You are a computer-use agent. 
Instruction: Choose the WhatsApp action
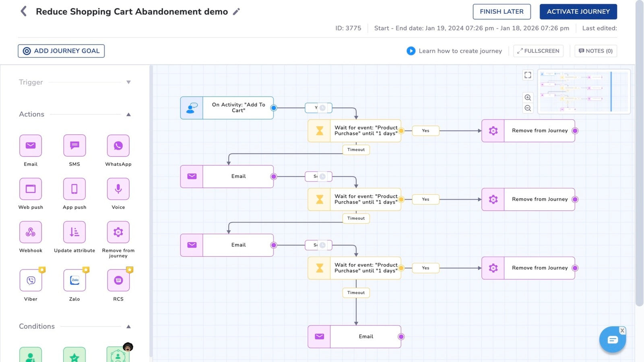(x=118, y=145)
